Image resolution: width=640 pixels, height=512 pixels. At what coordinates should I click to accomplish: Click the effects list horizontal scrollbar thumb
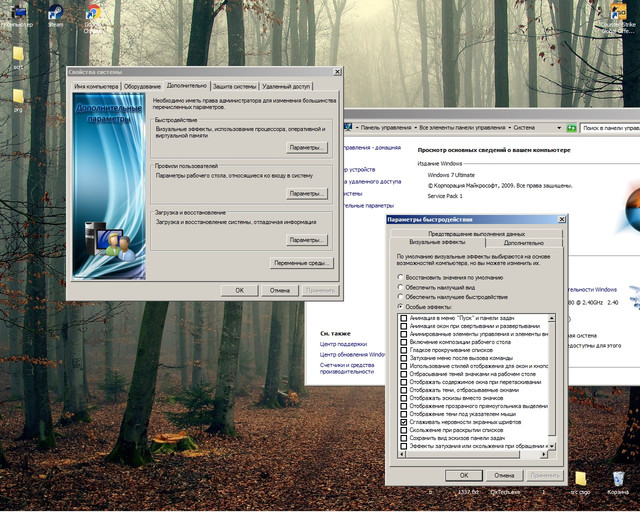462,454
